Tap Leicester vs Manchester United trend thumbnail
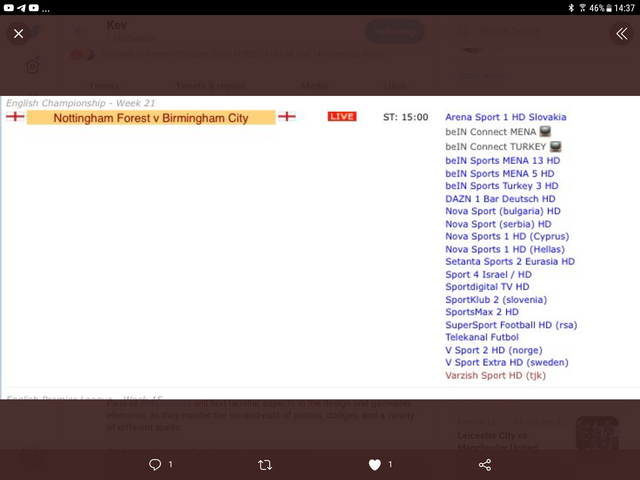The image size is (640, 480). (x=597, y=433)
